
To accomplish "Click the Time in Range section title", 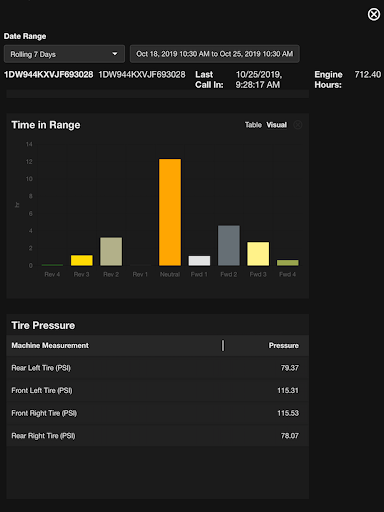I will point(46,125).
